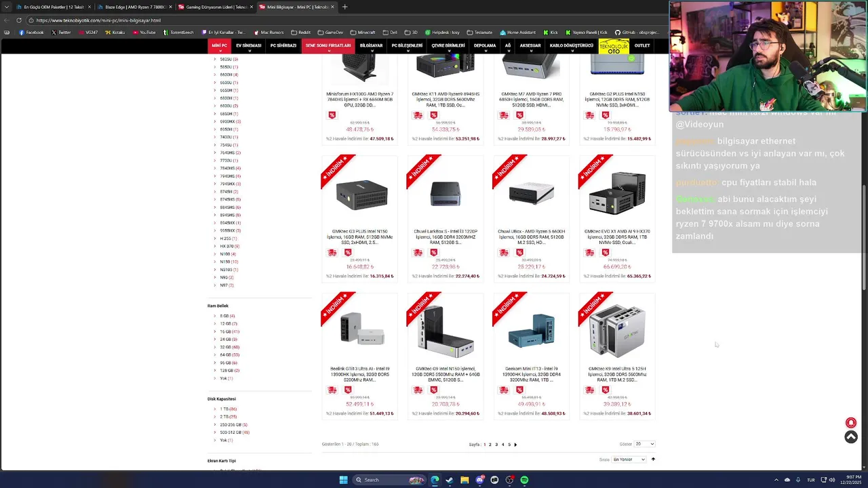Click the GMKtec G9 Intel N150 product image

pyautogui.click(x=446, y=331)
